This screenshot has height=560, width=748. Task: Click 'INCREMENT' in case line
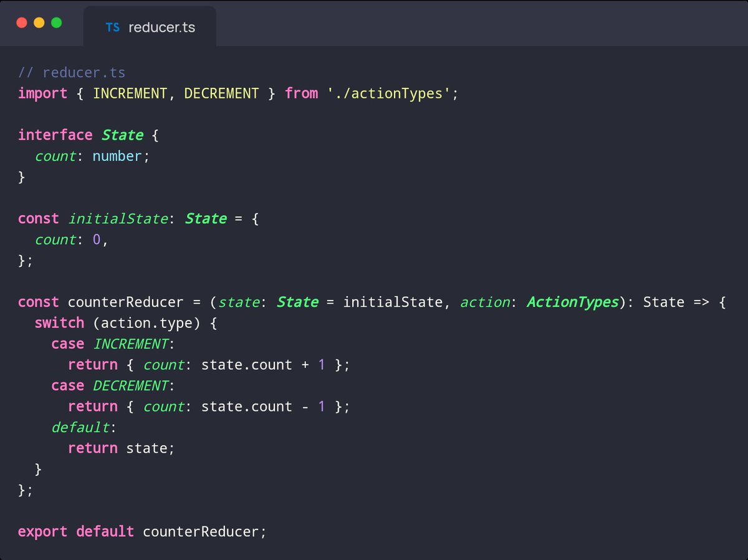130,344
